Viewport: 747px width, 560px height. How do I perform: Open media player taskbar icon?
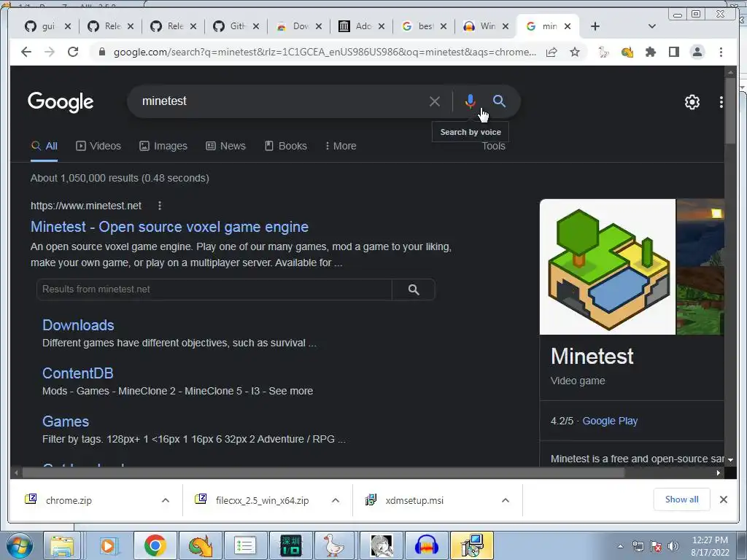point(108,545)
